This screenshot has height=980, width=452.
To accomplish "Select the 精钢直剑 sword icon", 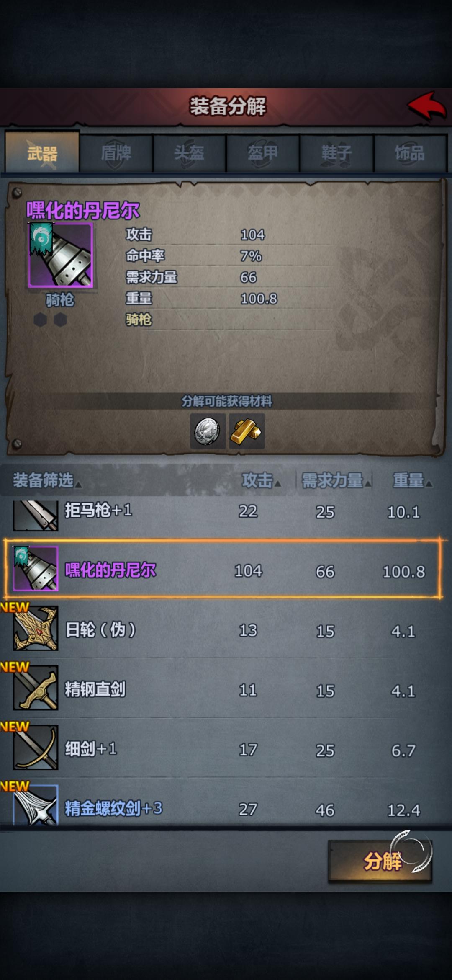I will pyautogui.click(x=36, y=688).
